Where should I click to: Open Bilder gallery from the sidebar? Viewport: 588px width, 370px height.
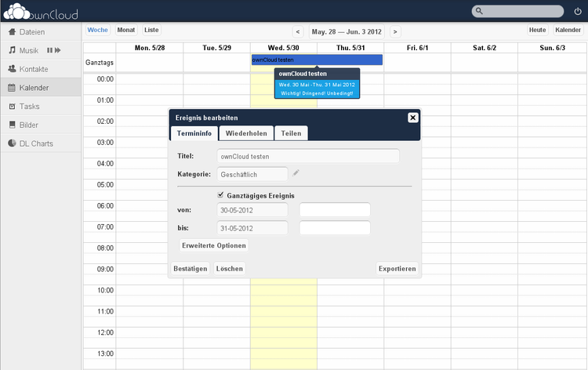point(28,125)
